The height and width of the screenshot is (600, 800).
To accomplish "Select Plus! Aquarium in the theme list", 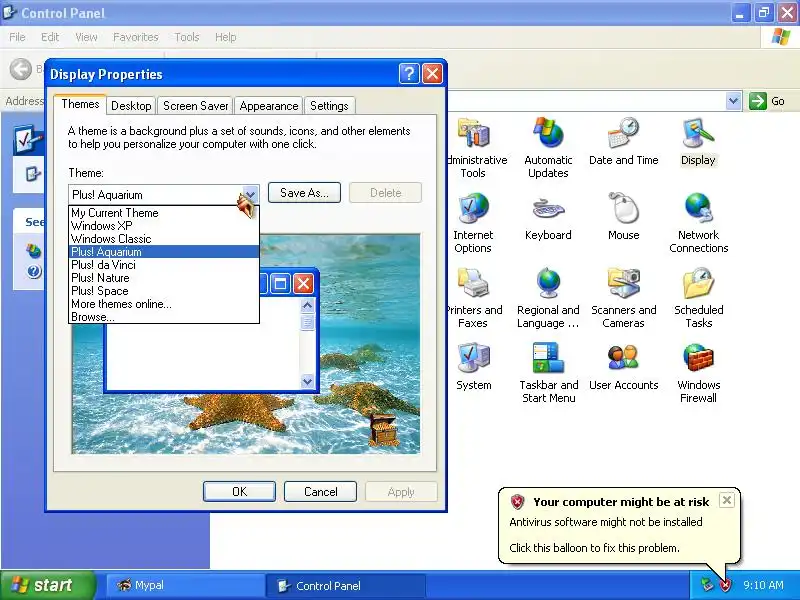I will (x=164, y=252).
